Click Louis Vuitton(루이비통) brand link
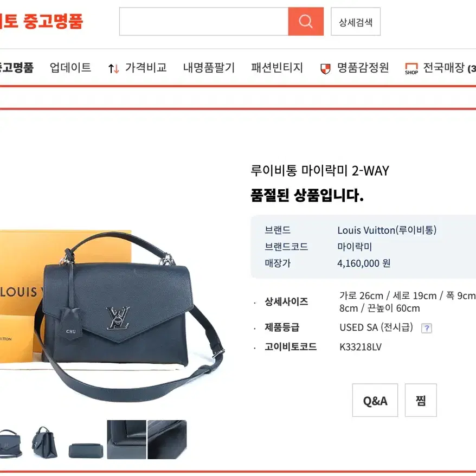The height and width of the screenshot is (476, 476). pos(387,230)
